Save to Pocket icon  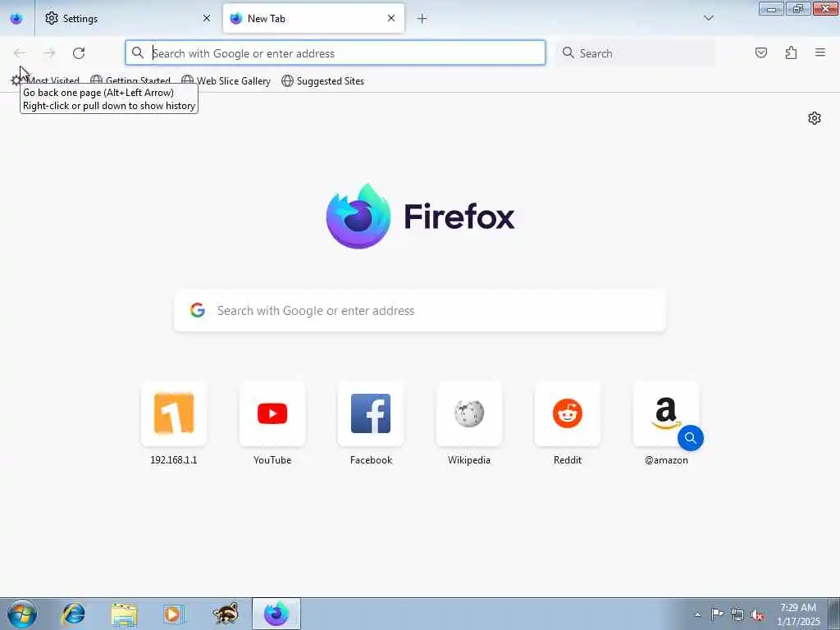[x=760, y=52]
